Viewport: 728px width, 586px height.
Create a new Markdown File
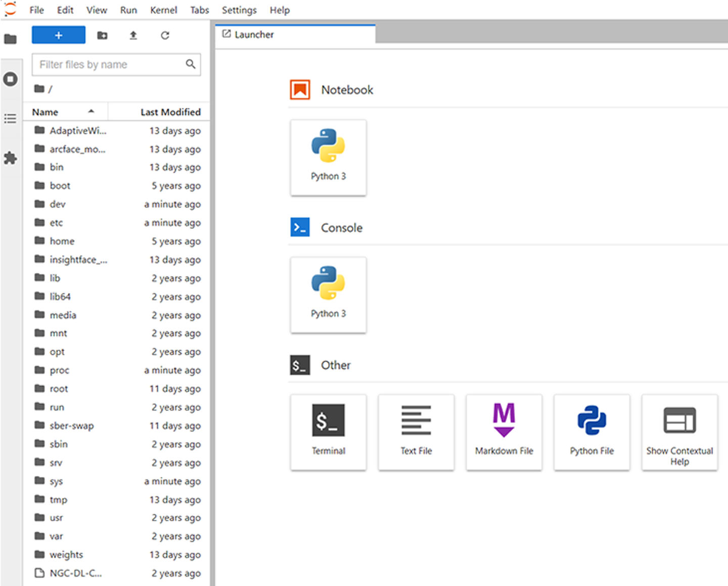(x=504, y=432)
